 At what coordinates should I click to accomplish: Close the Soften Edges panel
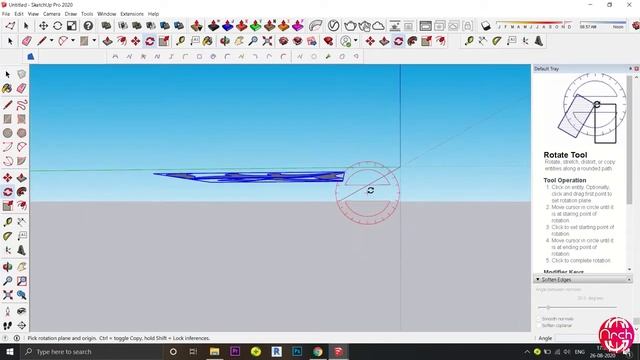pos(629,279)
